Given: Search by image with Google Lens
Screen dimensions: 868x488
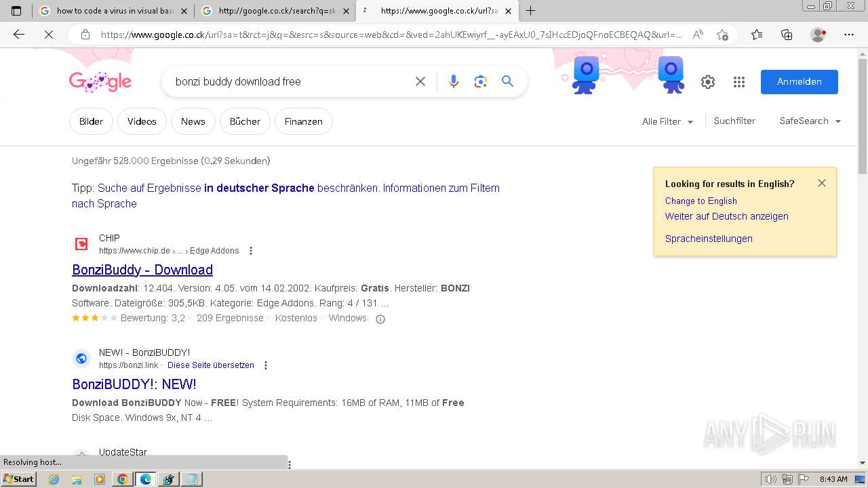Looking at the screenshot, I should click(481, 81).
